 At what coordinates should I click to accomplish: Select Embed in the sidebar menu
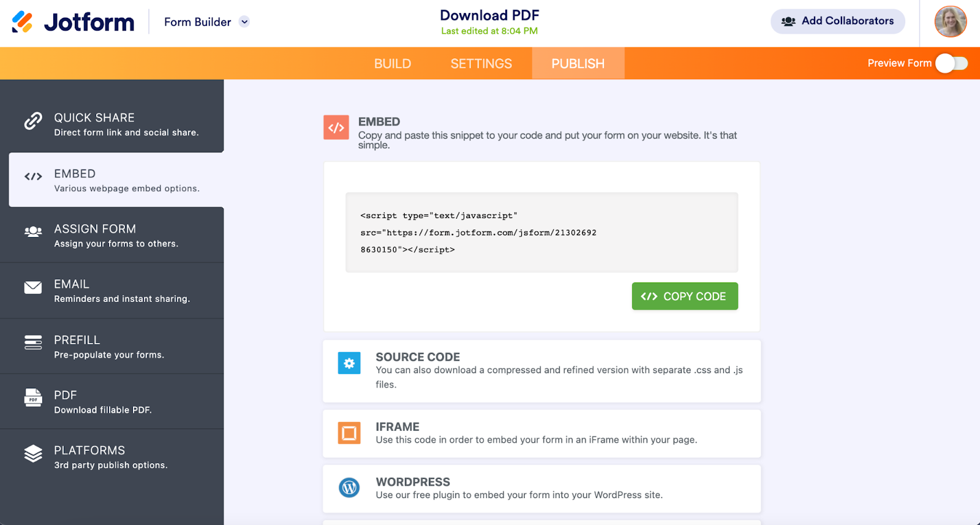tap(116, 180)
